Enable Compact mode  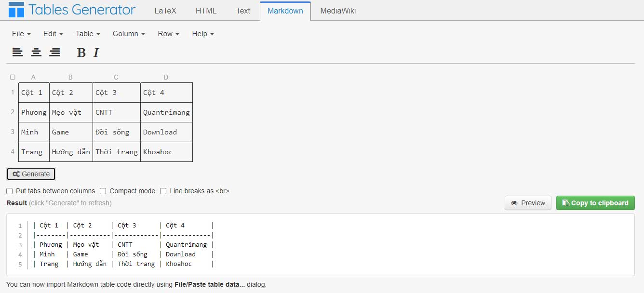click(103, 191)
